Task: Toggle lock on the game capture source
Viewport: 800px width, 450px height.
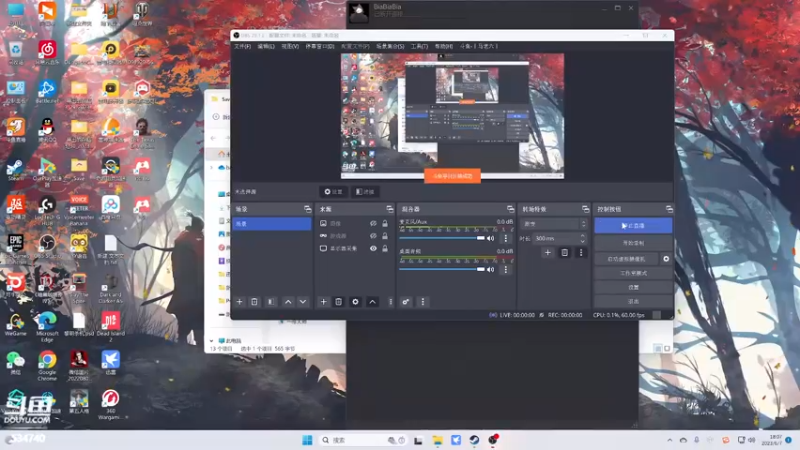Action: point(385,236)
